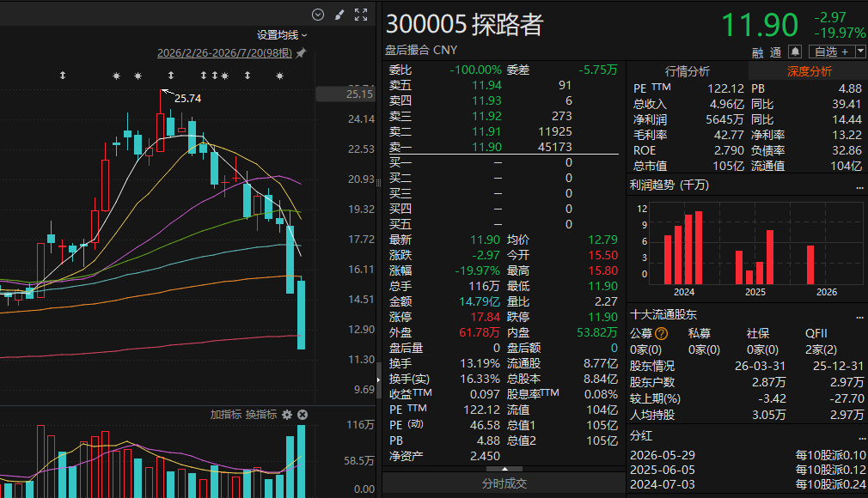
Task: Click the 买一 order book row
Action: point(504,162)
